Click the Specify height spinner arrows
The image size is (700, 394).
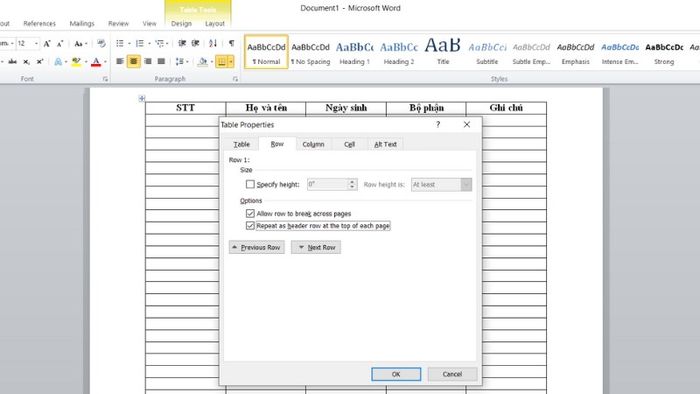(x=352, y=184)
